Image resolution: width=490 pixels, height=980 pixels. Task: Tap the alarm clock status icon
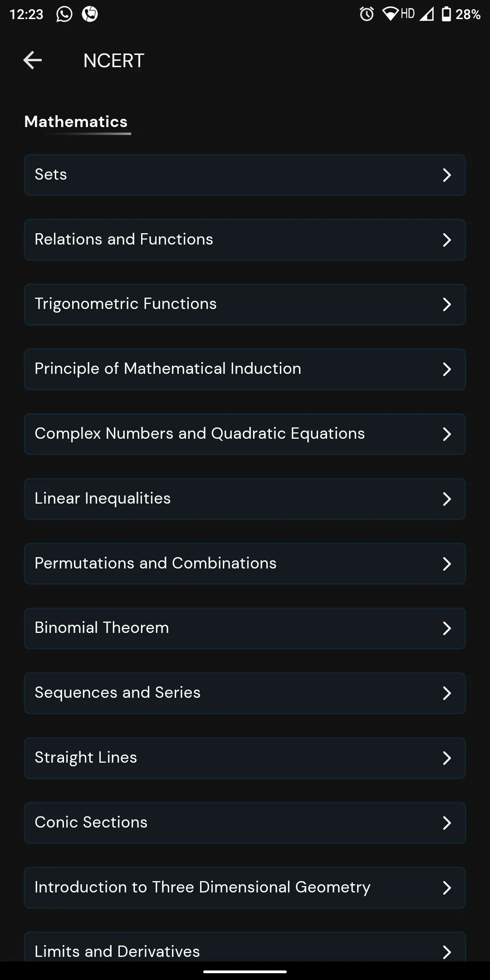(x=367, y=14)
